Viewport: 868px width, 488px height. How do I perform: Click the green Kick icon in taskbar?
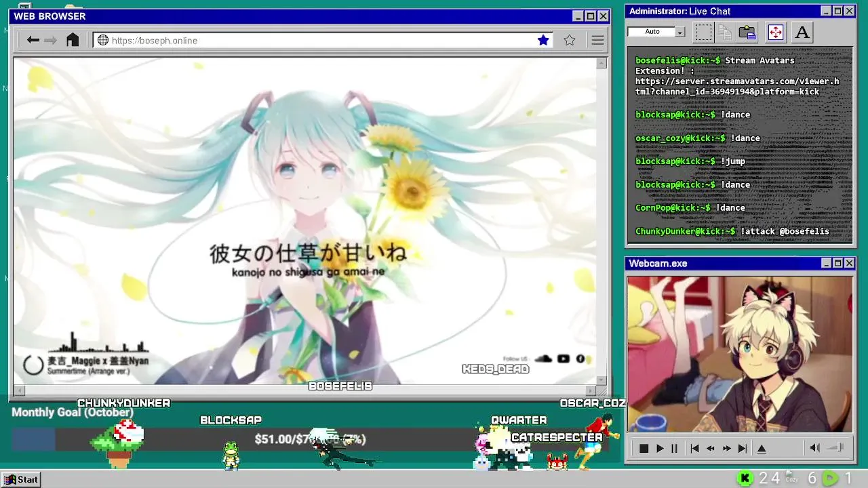click(745, 479)
